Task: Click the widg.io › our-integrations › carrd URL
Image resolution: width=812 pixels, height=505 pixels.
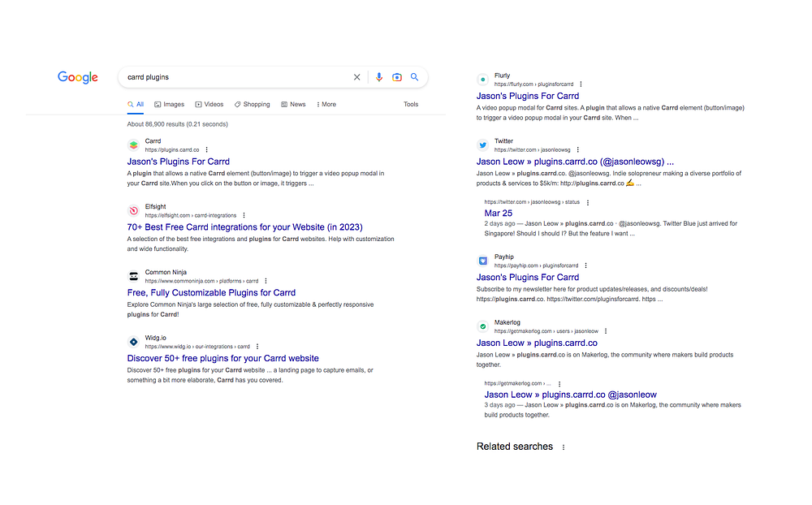Action: (x=197, y=347)
